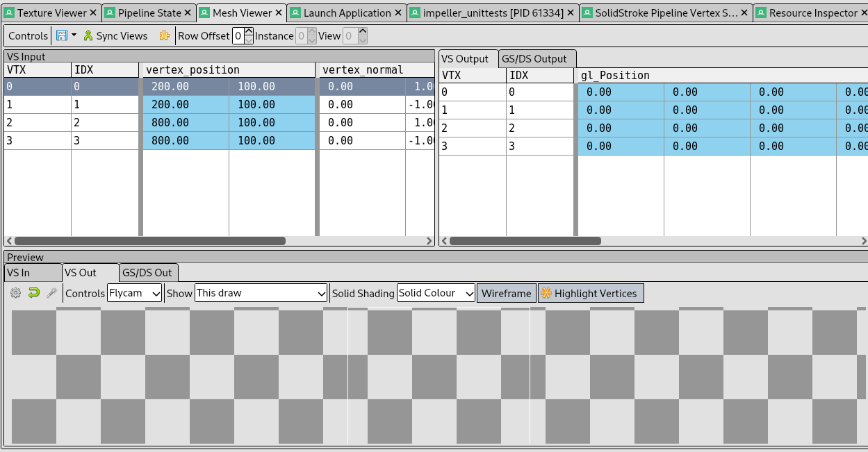This screenshot has height=452, width=868.
Task: Click the gl_Position column header
Action: tap(723, 75)
